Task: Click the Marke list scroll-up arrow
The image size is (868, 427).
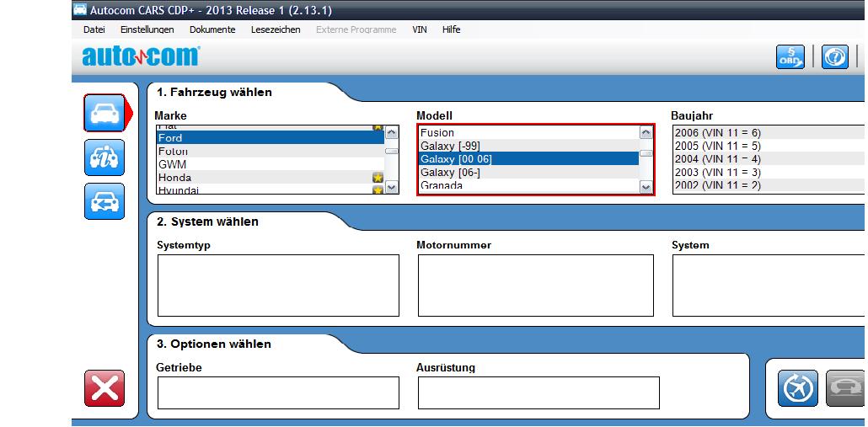Action: 391,133
